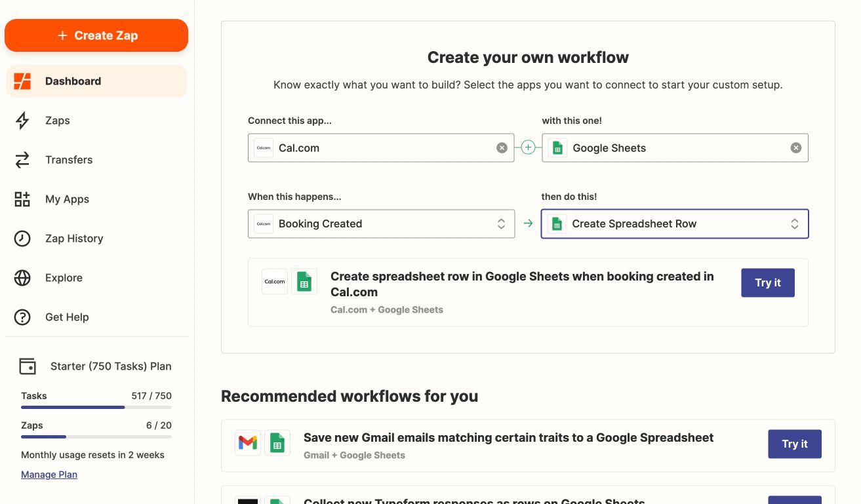
Task: Try the Cal.com to Google Sheets workflow
Action: click(x=767, y=282)
